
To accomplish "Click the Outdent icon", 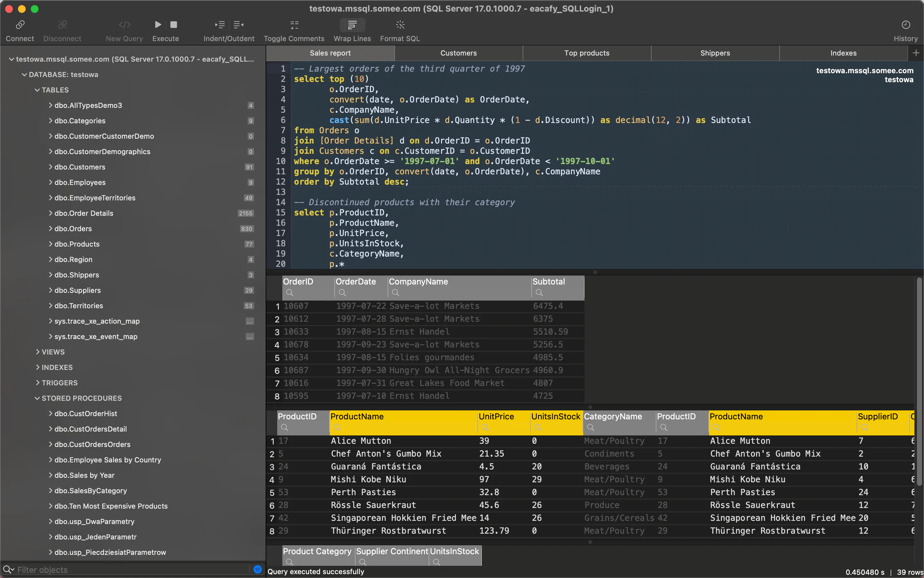I will pos(238,25).
